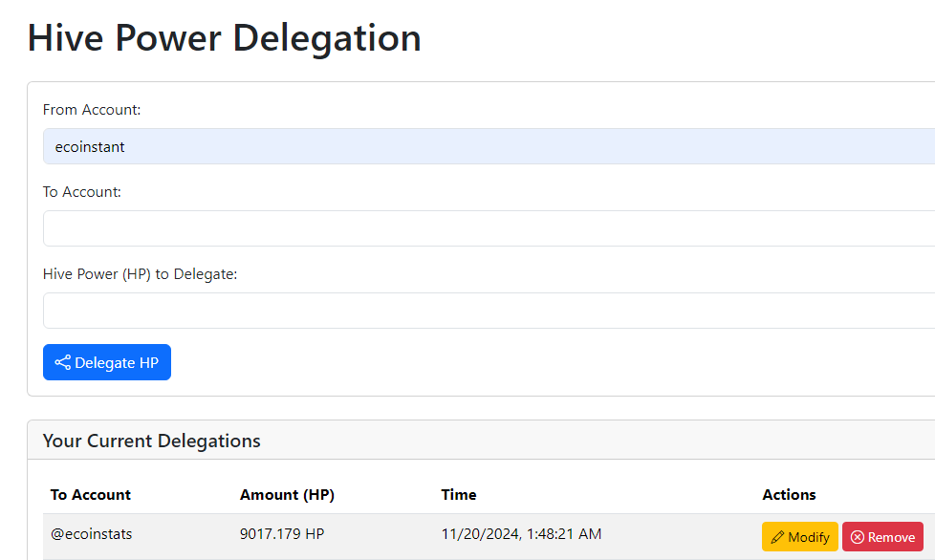Click the 11/20/2024, 1:48:21 AM timestamp
Viewport: 935px width, 560px height.
(x=521, y=534)
